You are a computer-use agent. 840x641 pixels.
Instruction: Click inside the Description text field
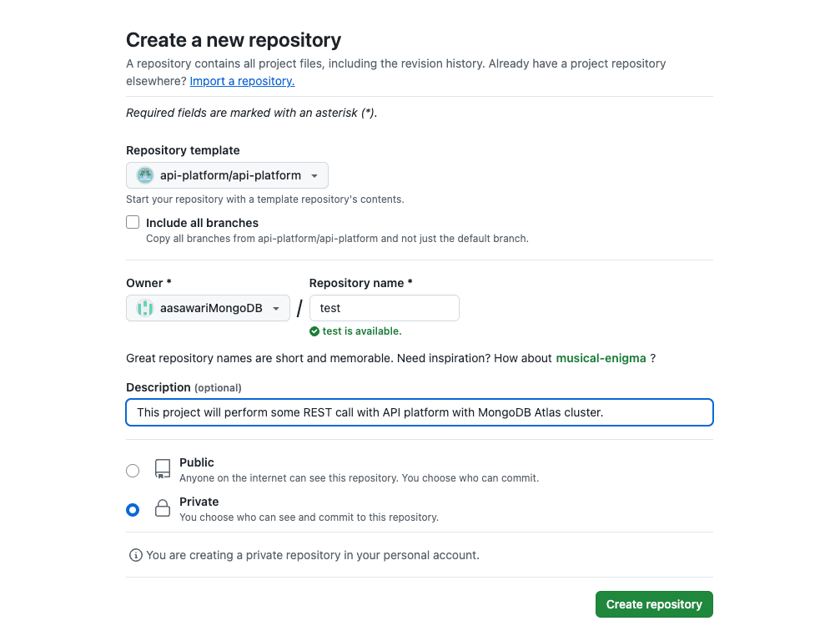(x=419, y=411)
